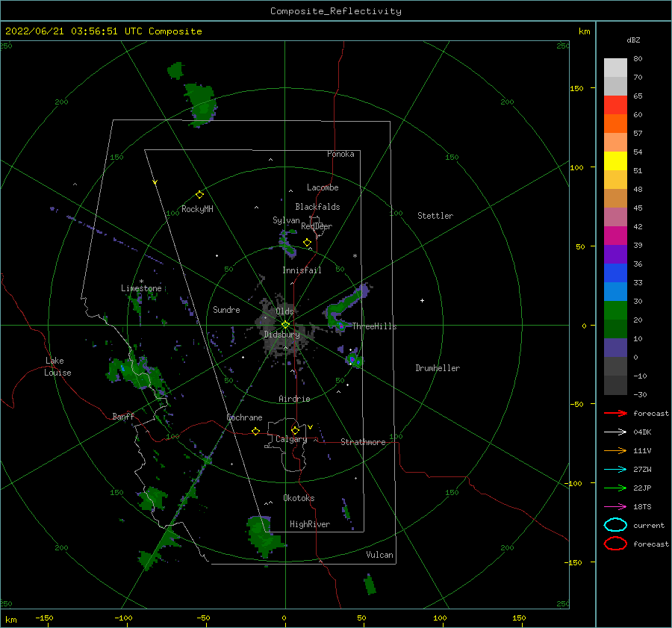
Task: Click the Lake Louise label
Action: click(x=57, y=367)
